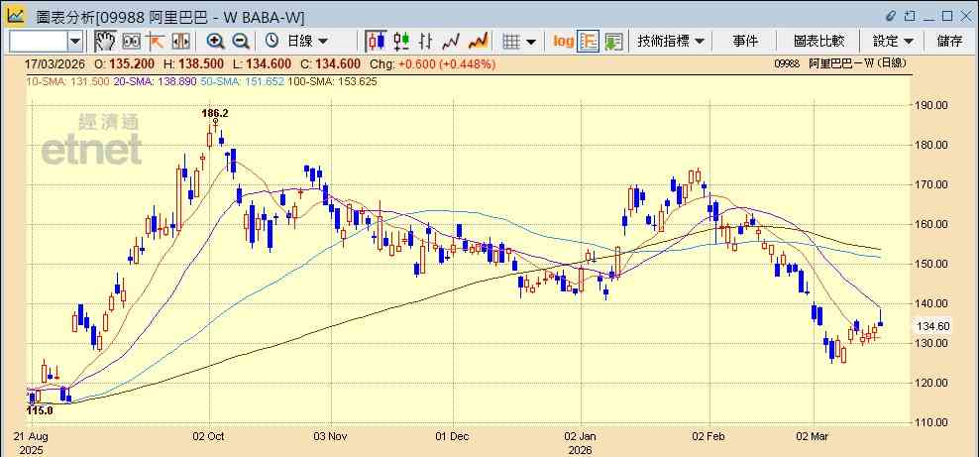Click the split-view arrows icon
Screen dimensions: 980x457
(180, 42)
